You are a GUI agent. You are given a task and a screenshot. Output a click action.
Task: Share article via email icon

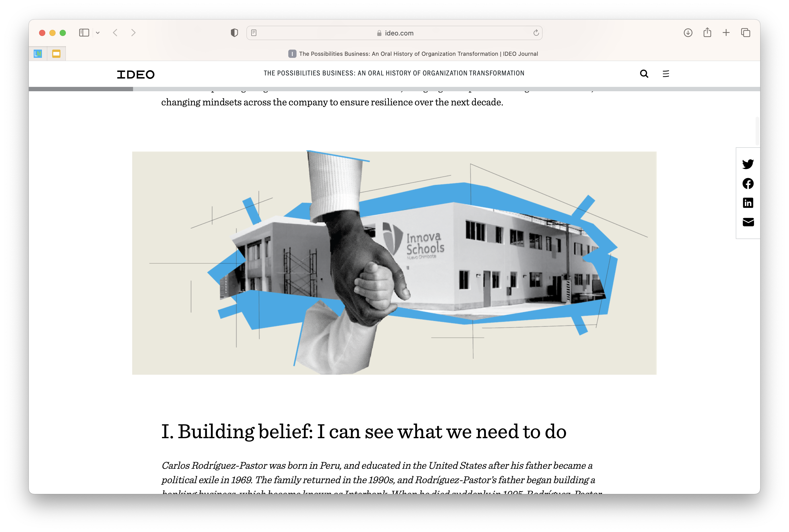pyautogui.click(x=748, y=222)
